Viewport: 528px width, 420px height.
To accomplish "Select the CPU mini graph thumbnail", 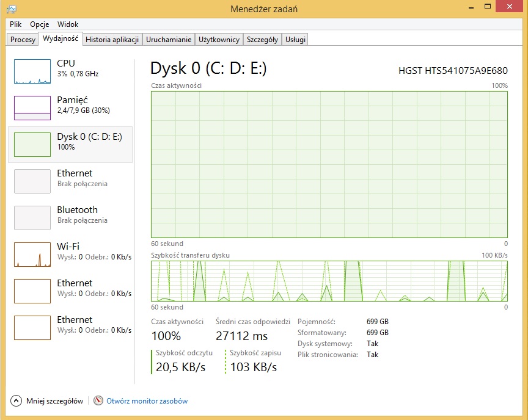I will click(32, 71).
